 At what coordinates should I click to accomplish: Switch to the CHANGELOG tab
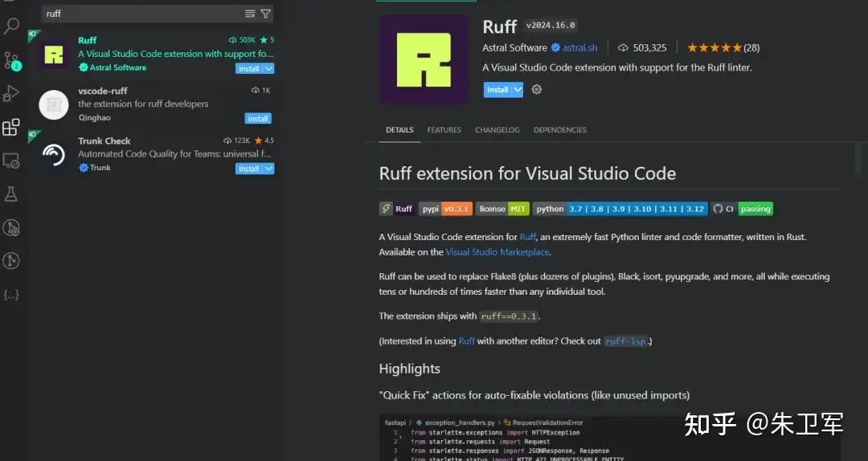click(x=497, y=130)
